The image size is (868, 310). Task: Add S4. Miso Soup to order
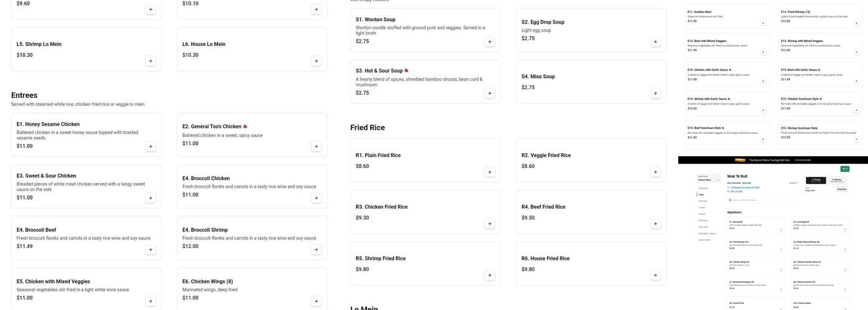(x=655, y=94)
